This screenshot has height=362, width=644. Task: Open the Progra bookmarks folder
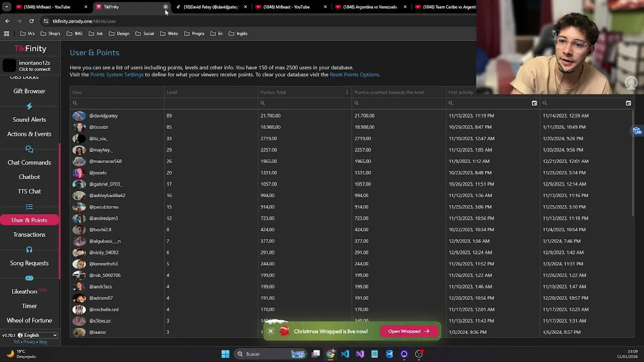(194, 34)
